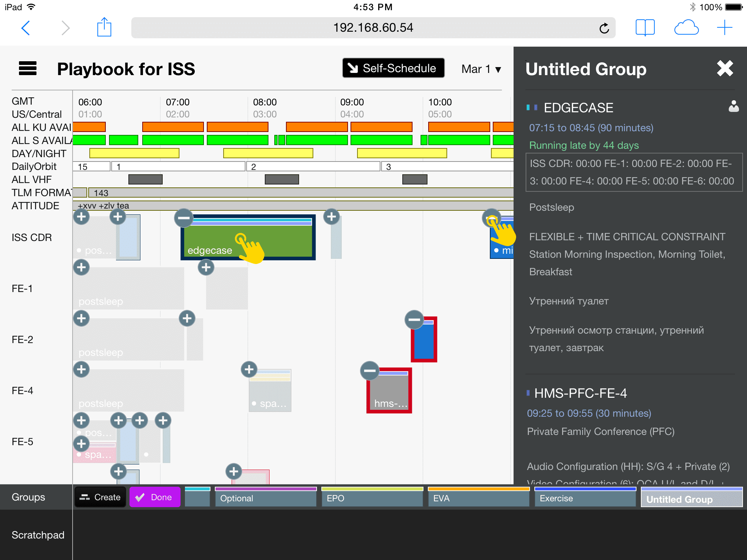Screen dimensions: 747x560
Task: Select the FE-4 spa activity block
Action: [270, 391]
